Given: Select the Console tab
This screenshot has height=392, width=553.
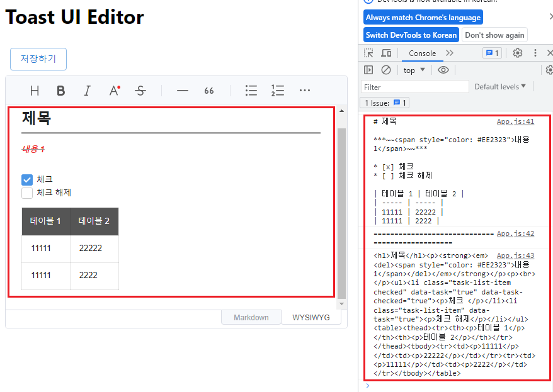Looking at the screenshot, I should coord(422,53).
